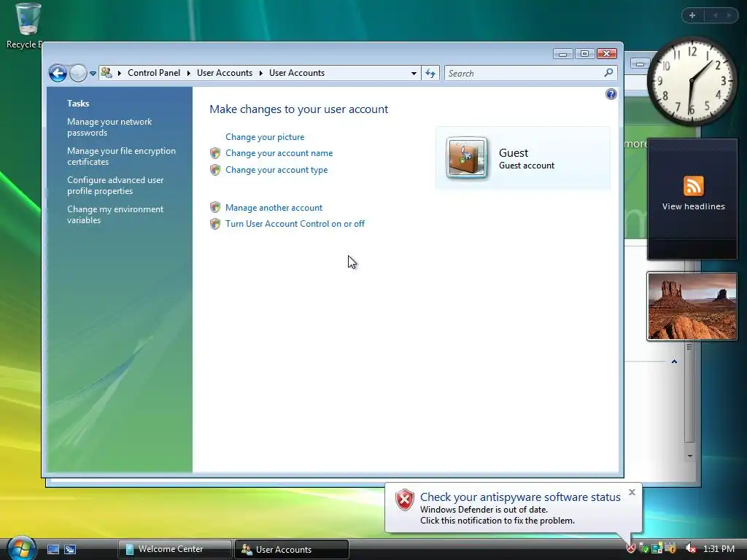Click the shield icon beside Change your account name

(x=215, y=153)
